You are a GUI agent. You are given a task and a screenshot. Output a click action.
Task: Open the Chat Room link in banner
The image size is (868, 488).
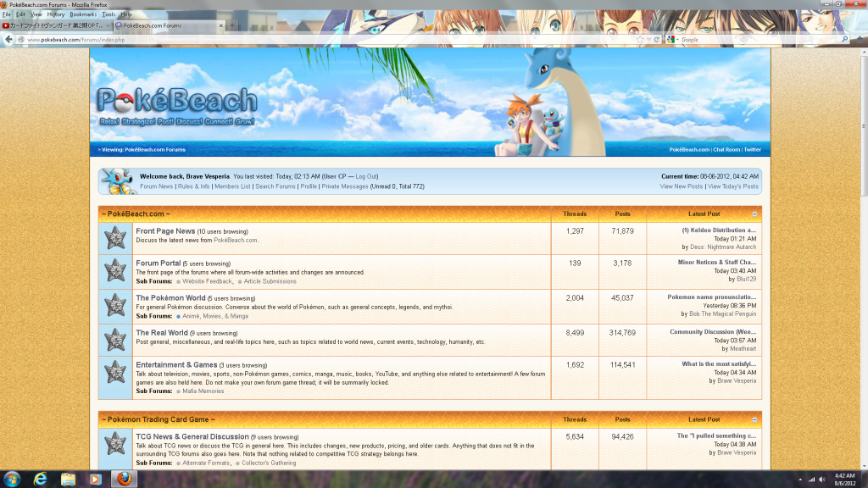(x=726, y=149)
